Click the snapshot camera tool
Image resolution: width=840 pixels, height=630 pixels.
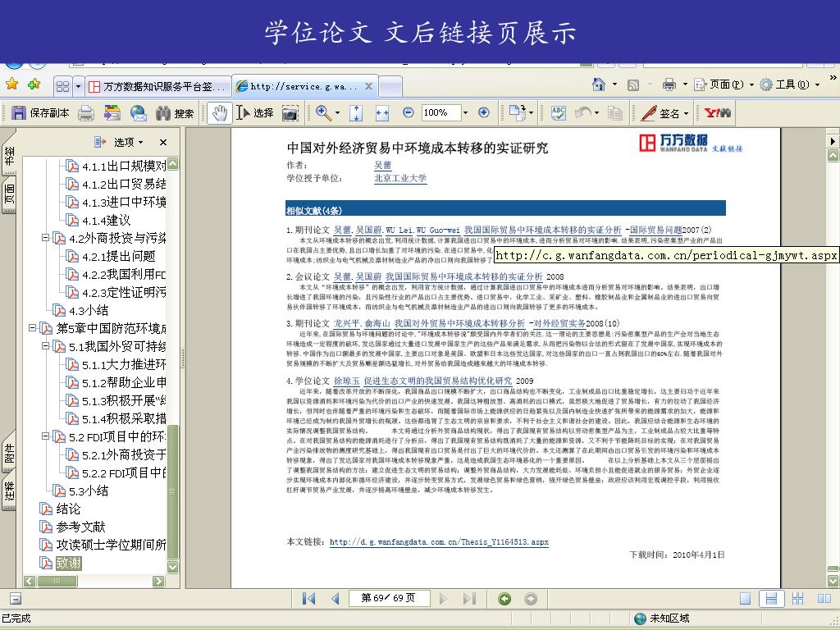point(290,113)
